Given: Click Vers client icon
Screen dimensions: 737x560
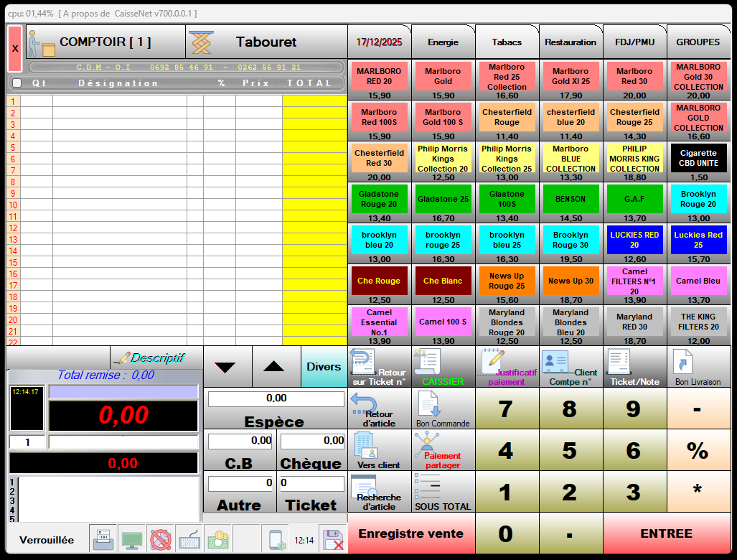Looking at the screenshot, I should click(380, 450).
